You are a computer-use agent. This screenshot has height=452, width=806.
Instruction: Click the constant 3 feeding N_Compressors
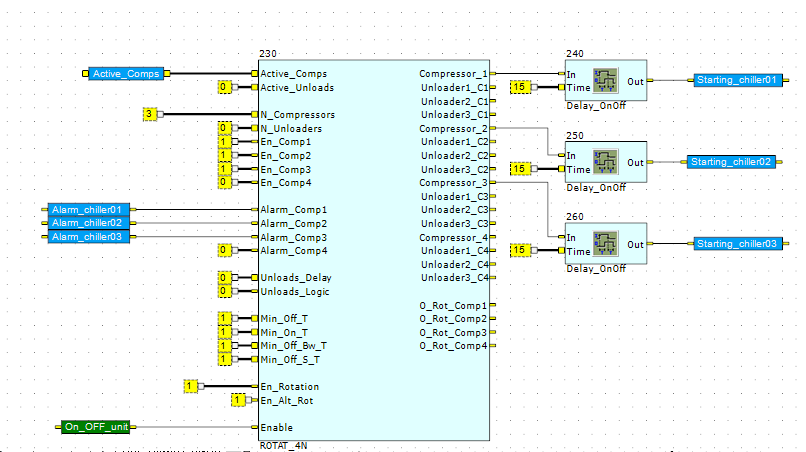[x=150, y=114]
